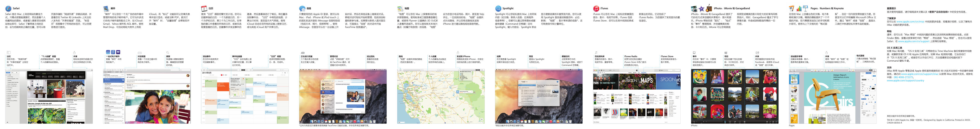
Task: Click the 'iPhoto、iMovie 和 GarageBand' heading
Action: 732,8
